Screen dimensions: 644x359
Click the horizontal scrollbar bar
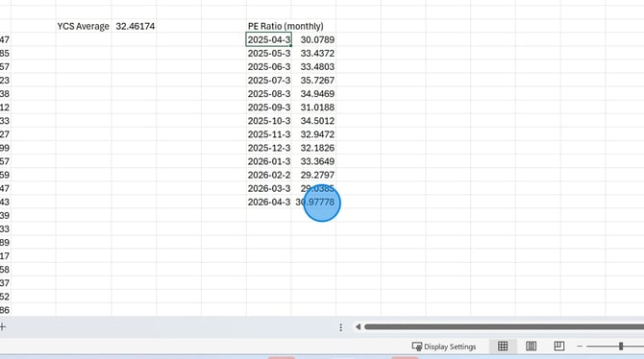point(504,327)
